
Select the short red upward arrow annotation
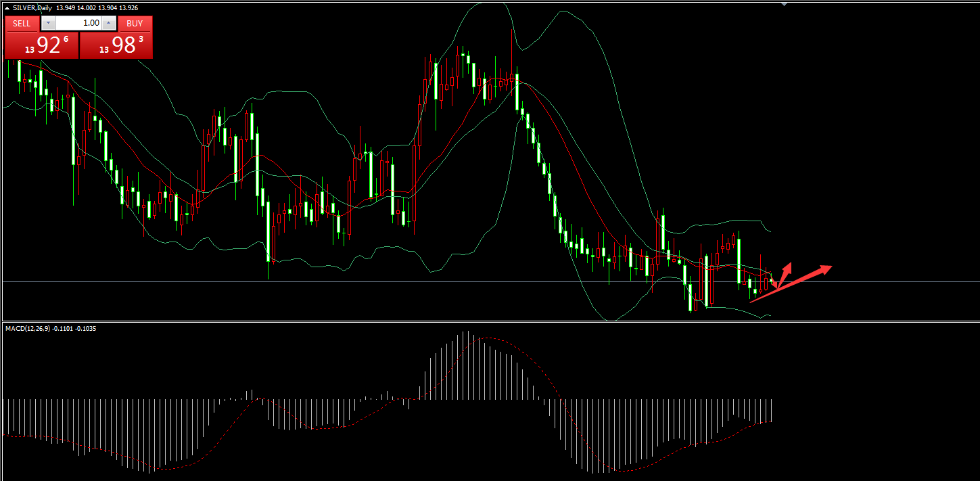[785, 273]
